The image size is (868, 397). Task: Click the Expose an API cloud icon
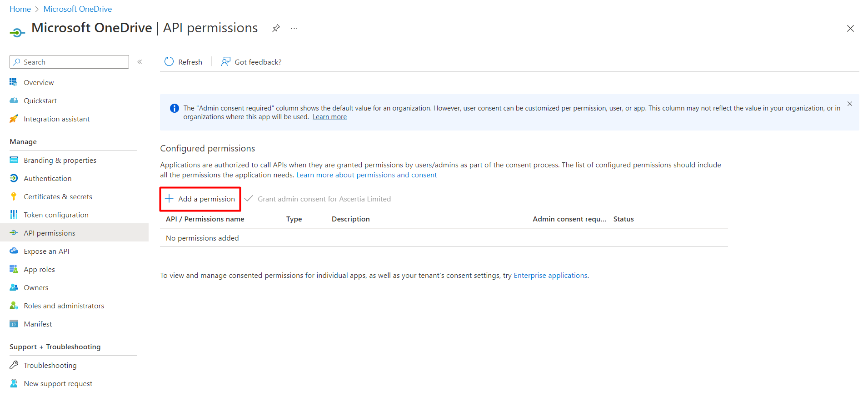point(14,251)
